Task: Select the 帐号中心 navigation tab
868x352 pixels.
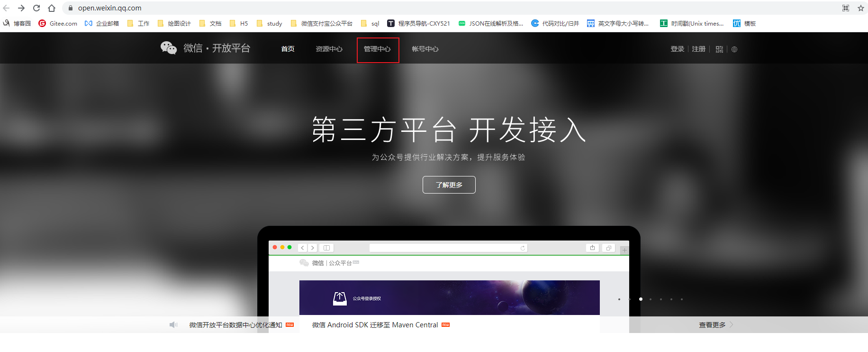Action: (x=425, y=49)
